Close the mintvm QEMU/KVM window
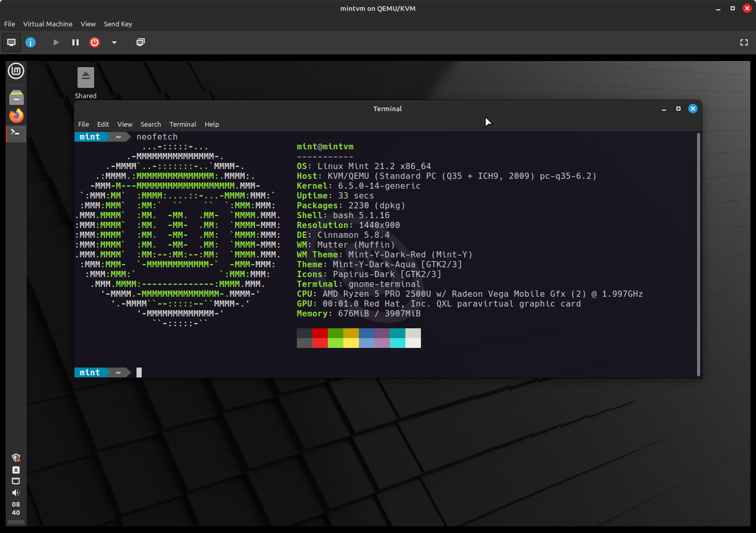 (x=747, y=9)
